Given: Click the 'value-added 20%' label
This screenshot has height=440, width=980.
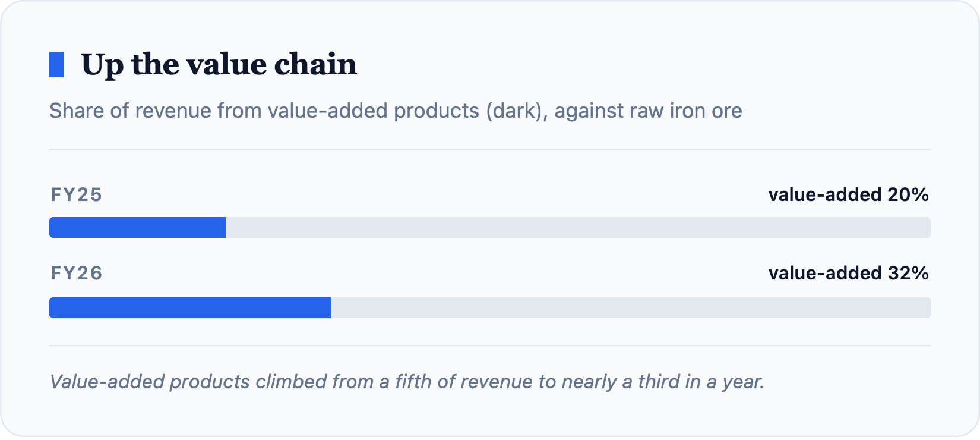Looking at the screenshot, I should click(848, 194).
